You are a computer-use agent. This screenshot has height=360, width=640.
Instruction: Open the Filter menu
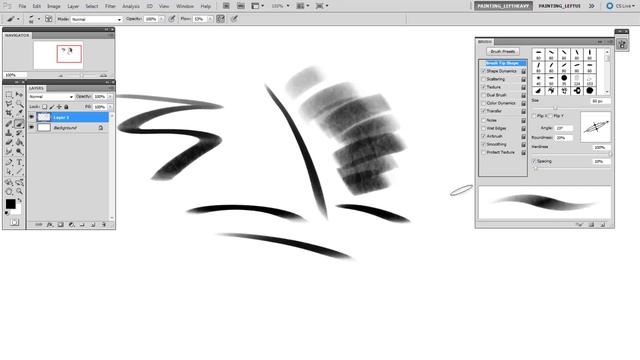(110, 7)
